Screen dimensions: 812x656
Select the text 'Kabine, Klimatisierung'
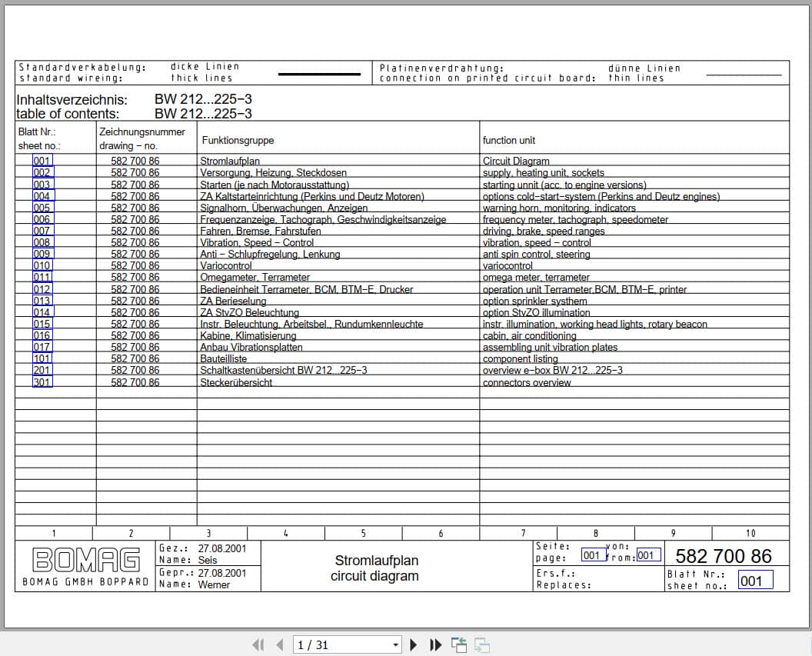(248, 335)
